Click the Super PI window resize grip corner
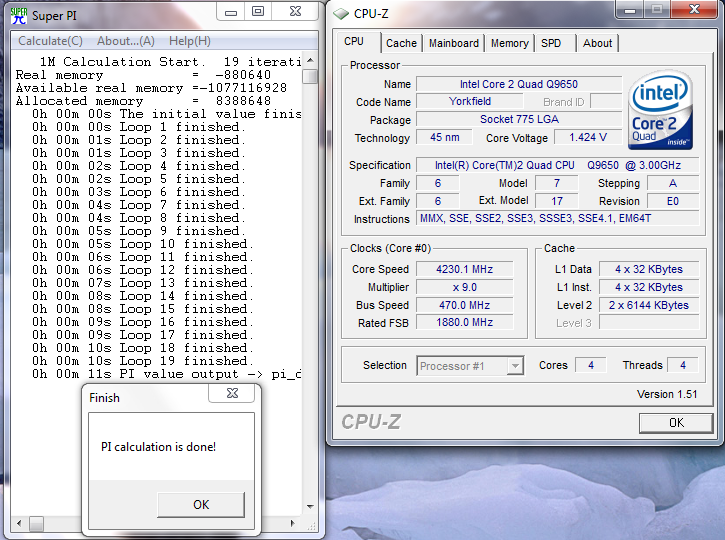The image size is (725, 540). point(312,526)
